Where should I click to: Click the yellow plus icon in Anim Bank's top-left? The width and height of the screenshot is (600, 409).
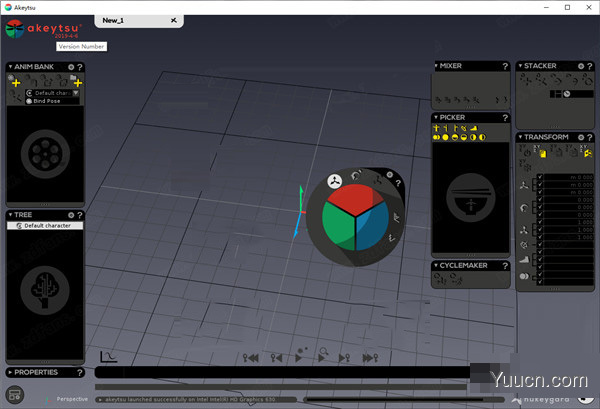tap(15, 81)
